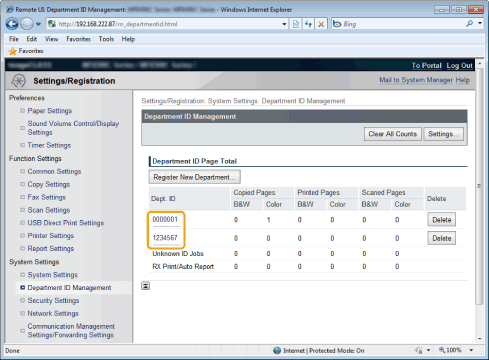
Task: Open the View menu
Action: [x=52, y=39]
